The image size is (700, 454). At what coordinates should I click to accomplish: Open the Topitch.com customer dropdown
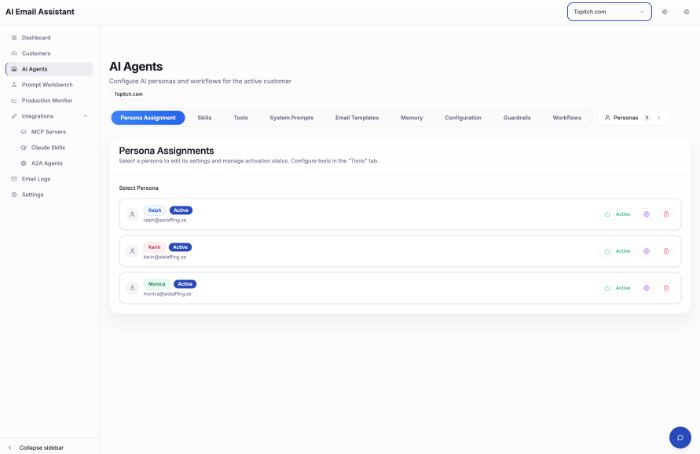coord(609,12)
